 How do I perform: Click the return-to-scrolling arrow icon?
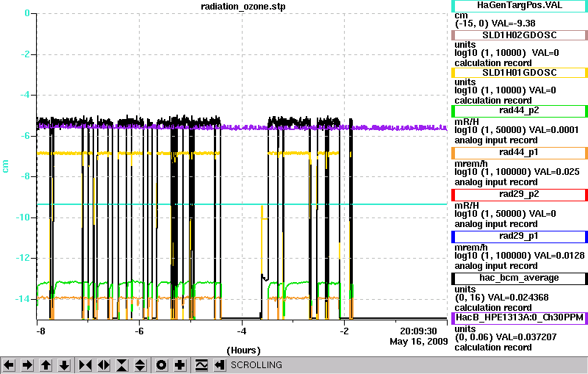pos(220,365)
